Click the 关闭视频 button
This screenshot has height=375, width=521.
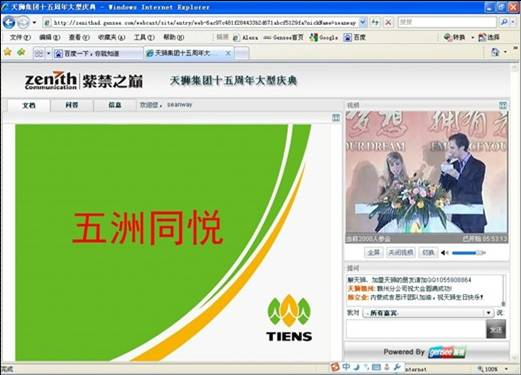coord(401,253)
